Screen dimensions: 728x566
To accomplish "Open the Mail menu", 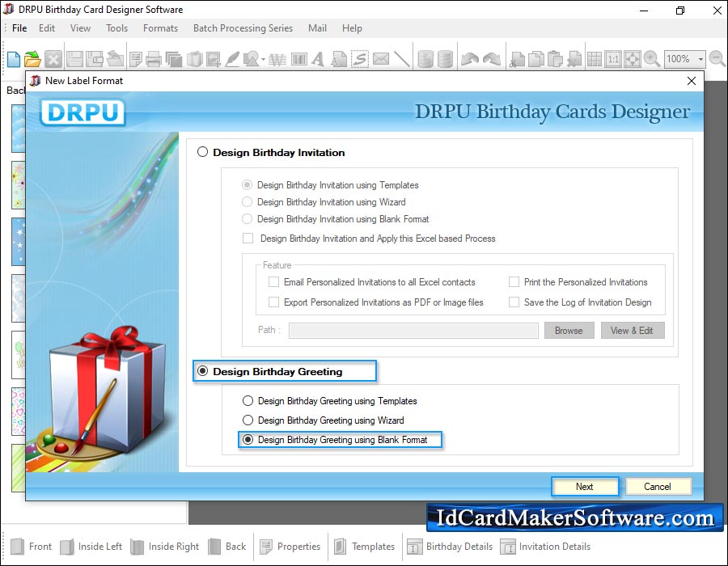I will (317, 28).
